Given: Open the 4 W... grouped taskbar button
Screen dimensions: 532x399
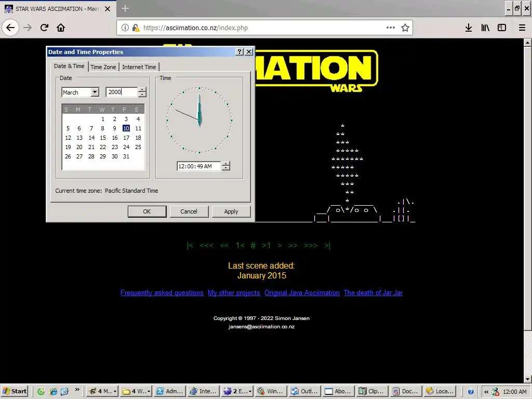Looking at the screenshot, I should (136, 391).
